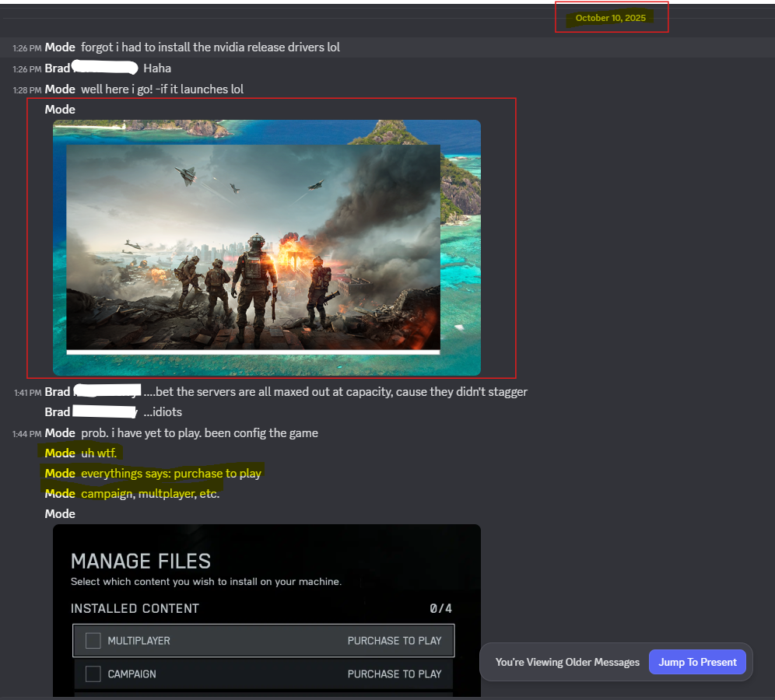Click the 0/4 installed content counter
This screenshot has height=700, width=775.
440,608
